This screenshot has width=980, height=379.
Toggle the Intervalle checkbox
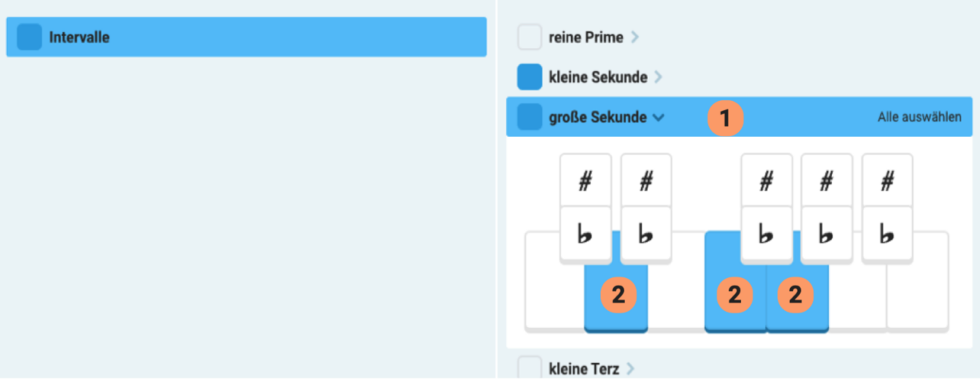(x=29, y=37)
